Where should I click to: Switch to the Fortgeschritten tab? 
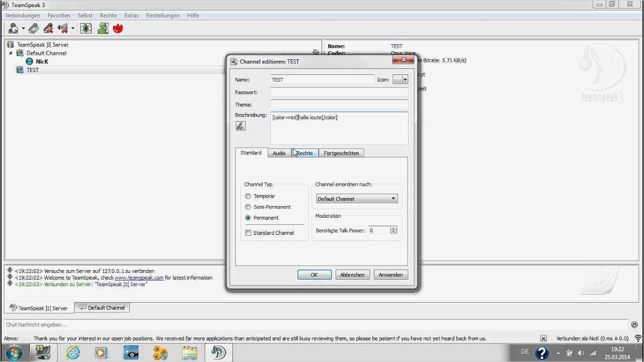tap(341, 153)
